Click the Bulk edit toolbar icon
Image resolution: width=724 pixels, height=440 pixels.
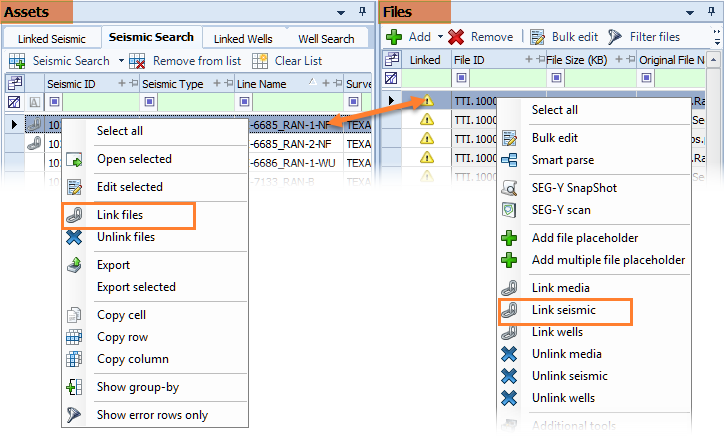click(537, 37)
